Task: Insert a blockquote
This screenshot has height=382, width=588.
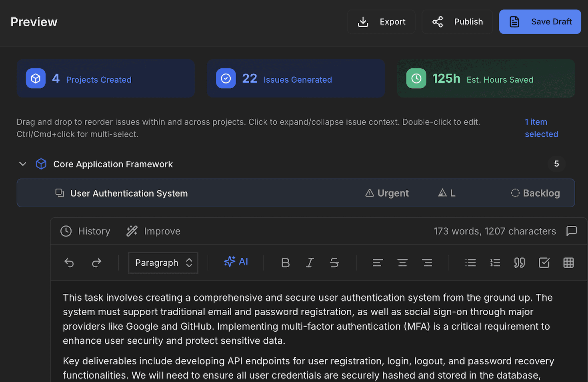Action: 519,263
